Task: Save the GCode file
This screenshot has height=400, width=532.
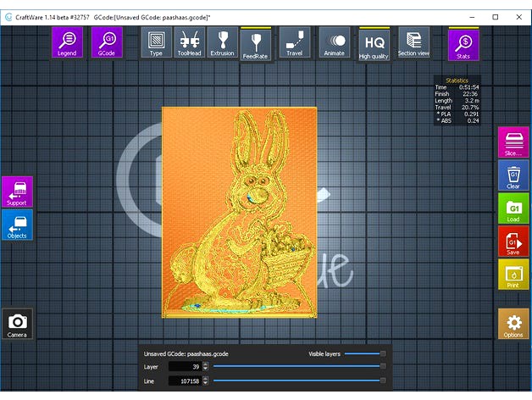Action: click(x=513, y=241)
